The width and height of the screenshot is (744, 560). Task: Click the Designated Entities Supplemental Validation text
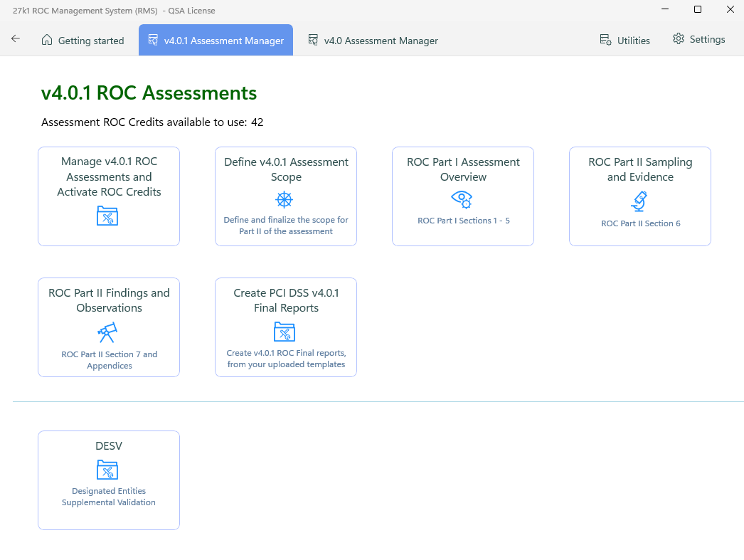[109, 497]
